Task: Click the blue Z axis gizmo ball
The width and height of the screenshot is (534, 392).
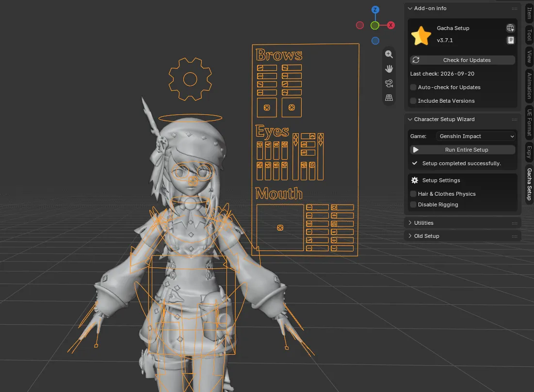Action: 375,10
